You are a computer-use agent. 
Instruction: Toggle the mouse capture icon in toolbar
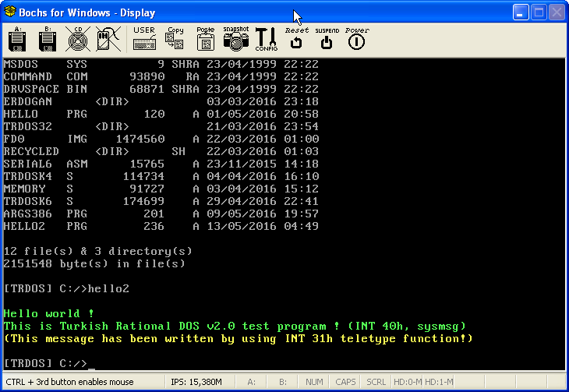[108, 39]
